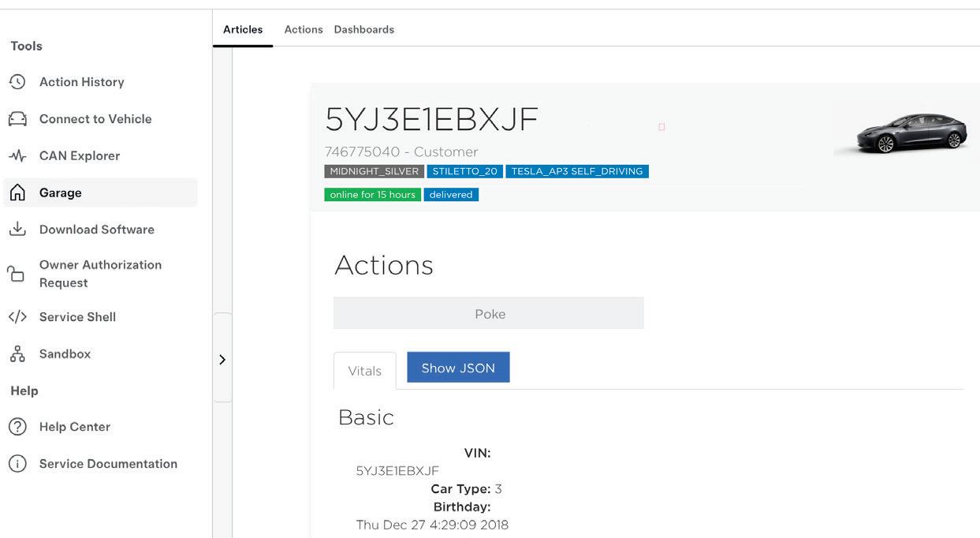Switch to the Actions tab
Viewport: 980px width, 538px height.
[x=304, y=29]
